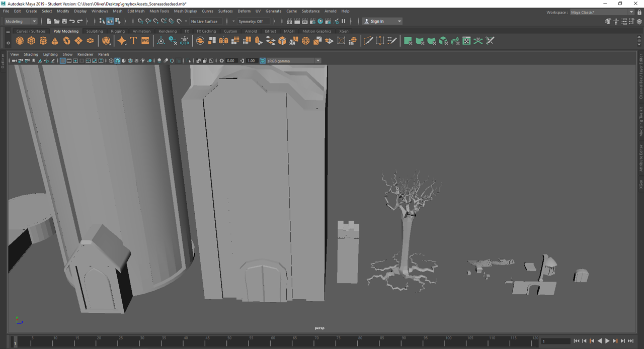Expand the sRGB gamma view transform dropdown
The image size is (644, 349).
point(318,61)
